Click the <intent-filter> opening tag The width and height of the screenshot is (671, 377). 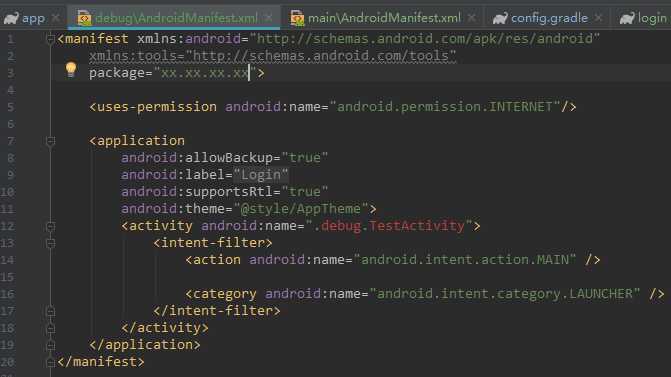tap(213, 243)
